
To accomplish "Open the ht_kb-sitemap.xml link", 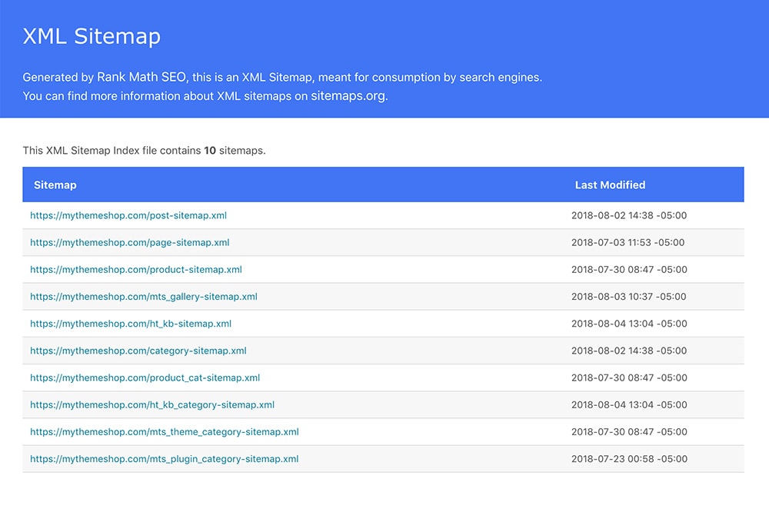I will (130, 324).
